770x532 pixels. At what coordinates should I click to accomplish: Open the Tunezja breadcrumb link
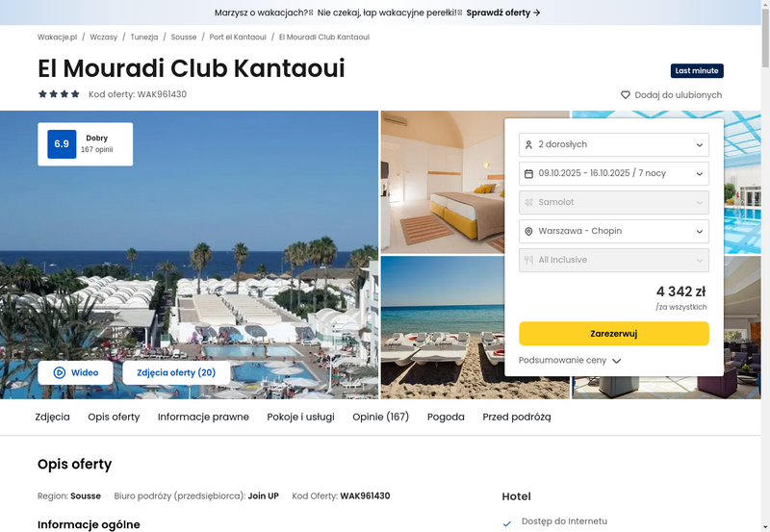pos(143,37)
